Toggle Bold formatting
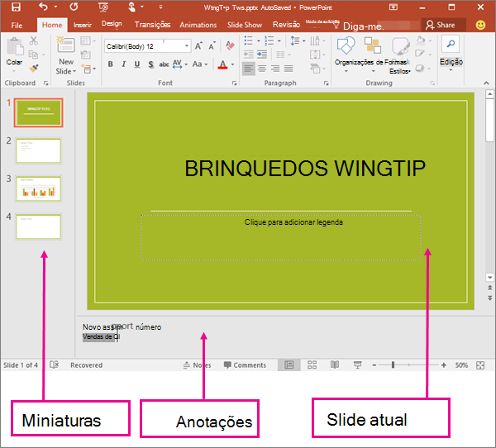Screen dimensions: 496x448 click(110, 64)
